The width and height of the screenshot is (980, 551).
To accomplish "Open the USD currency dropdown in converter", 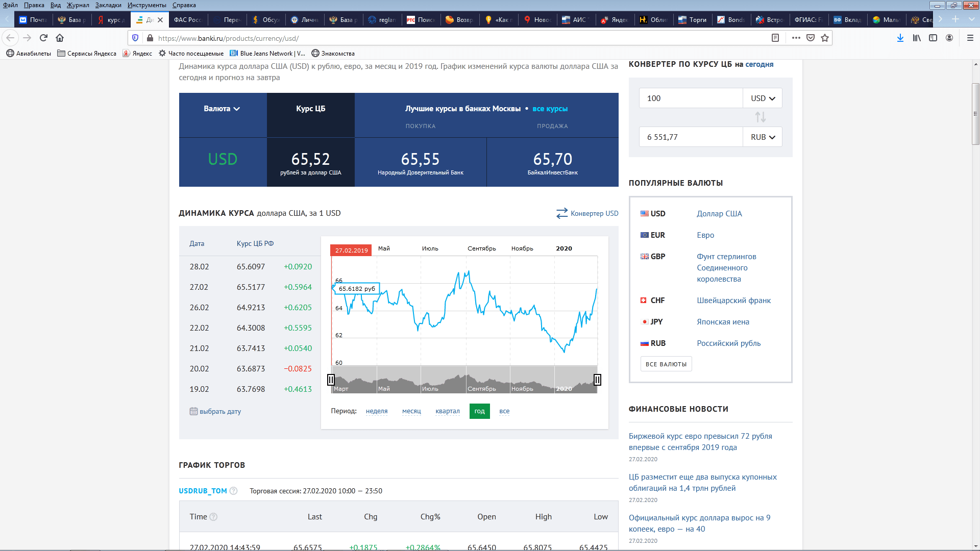I will pos(763,98).
